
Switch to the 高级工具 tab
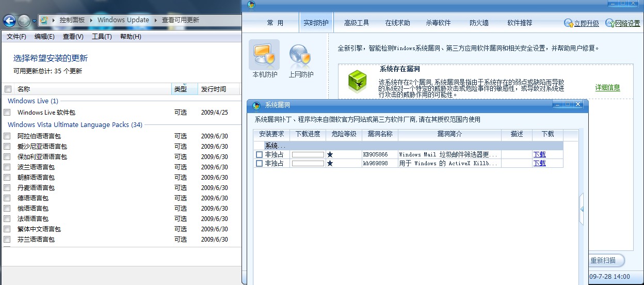point(357,23)
